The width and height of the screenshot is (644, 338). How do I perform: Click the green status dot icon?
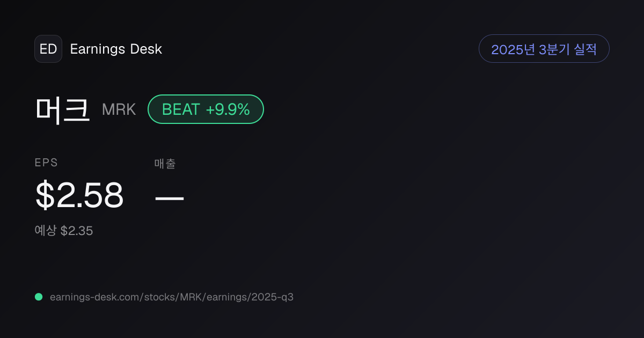pos(39,297)
